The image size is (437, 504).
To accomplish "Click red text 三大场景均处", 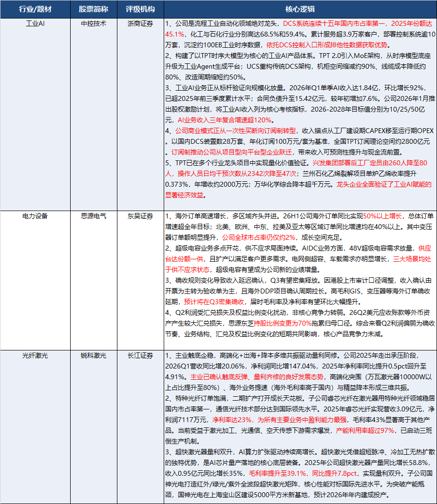I will coord(412,259).
